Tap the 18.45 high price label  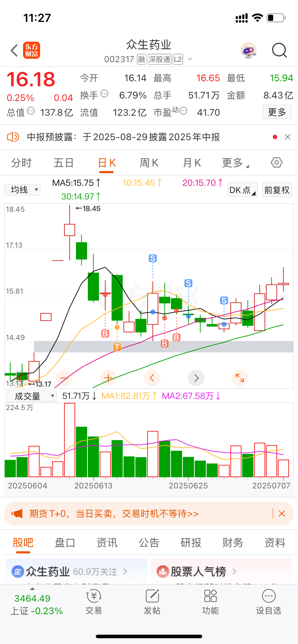(x=88, y=208)
